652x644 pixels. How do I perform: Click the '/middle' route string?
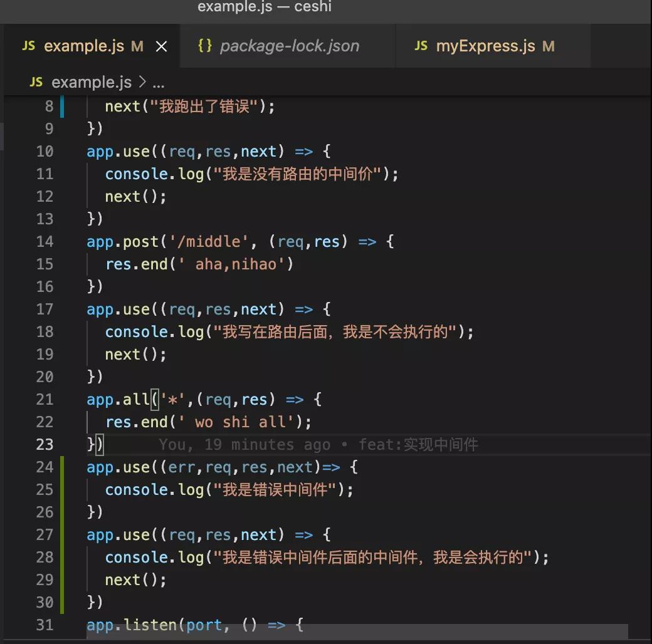pos(208,241)
